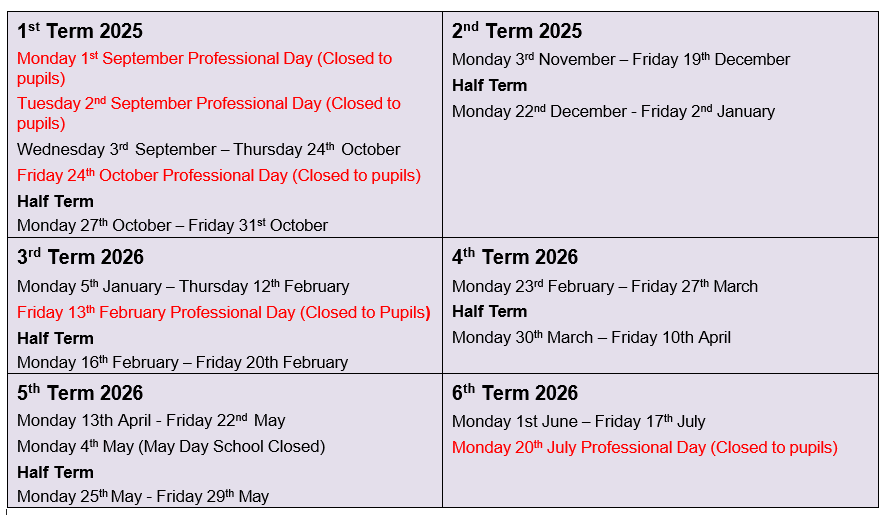The height and width of the screenshot is (515, 888).
Task: Click the Tuesday 2nd September Professional Day entry
Action: [x=208, y=104]
